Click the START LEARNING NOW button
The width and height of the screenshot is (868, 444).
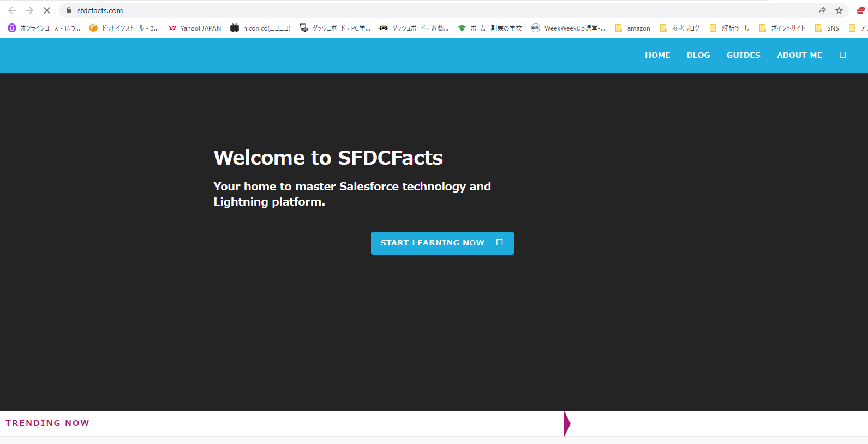(x=442, y=243)
